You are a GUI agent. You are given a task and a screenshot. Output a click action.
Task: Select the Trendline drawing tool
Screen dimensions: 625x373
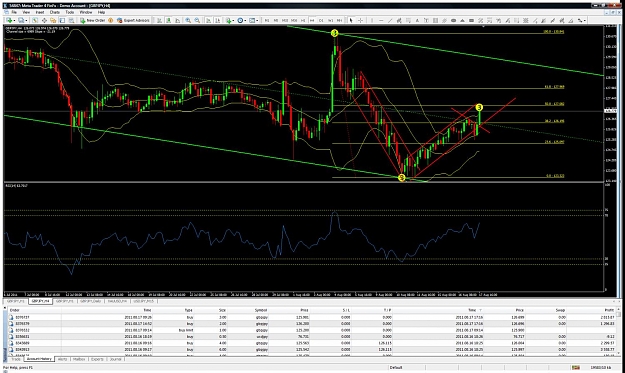(390, 20)
